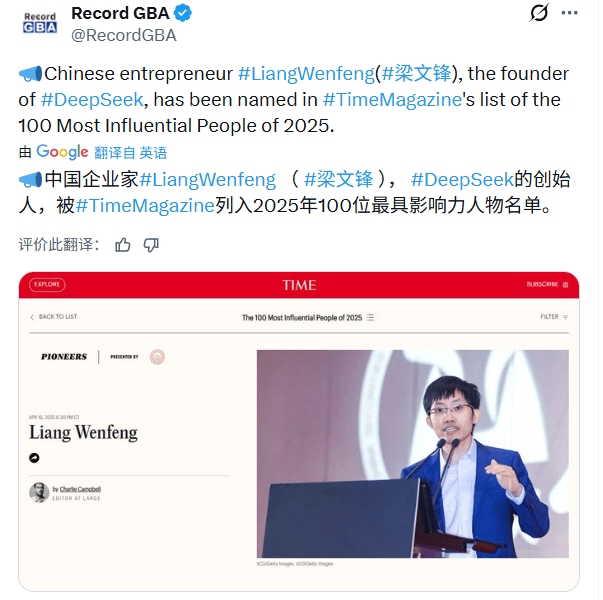Open the list icon beside the 100 Most Influential title
This screenshot has width=603, height=600.
[x=370, y=317]
